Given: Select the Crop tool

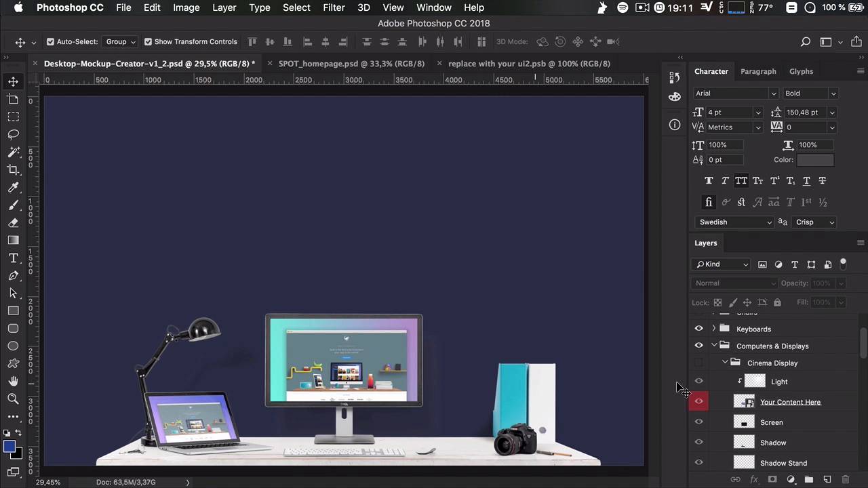Looking at the screenshot, I should click(13, 170).
